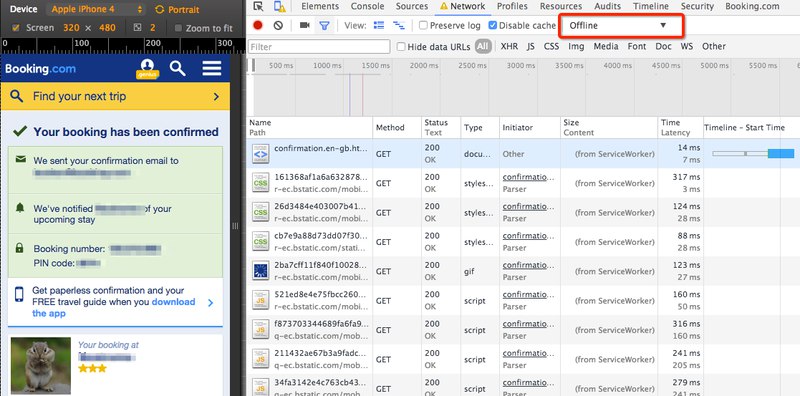Click CSS file icon for 26d3484e403007b41
The height and width of the screenshot is (396, 800).
(261, 212)
